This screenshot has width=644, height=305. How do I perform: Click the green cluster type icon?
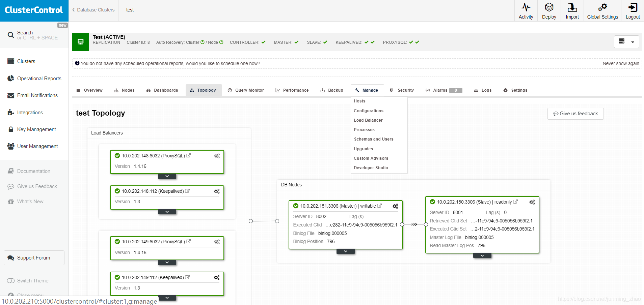(80, 42)
